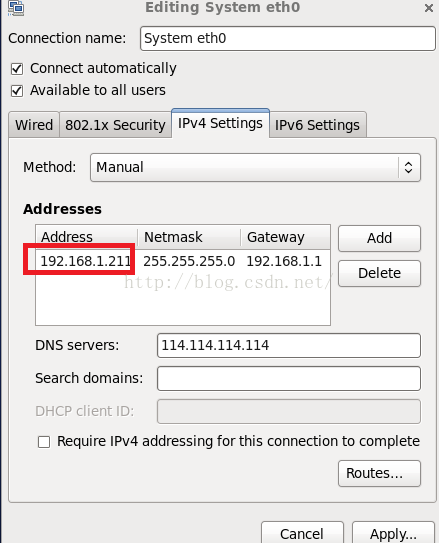
Task: Close the Editing System eth0 dialog
Action: [429, 8]
